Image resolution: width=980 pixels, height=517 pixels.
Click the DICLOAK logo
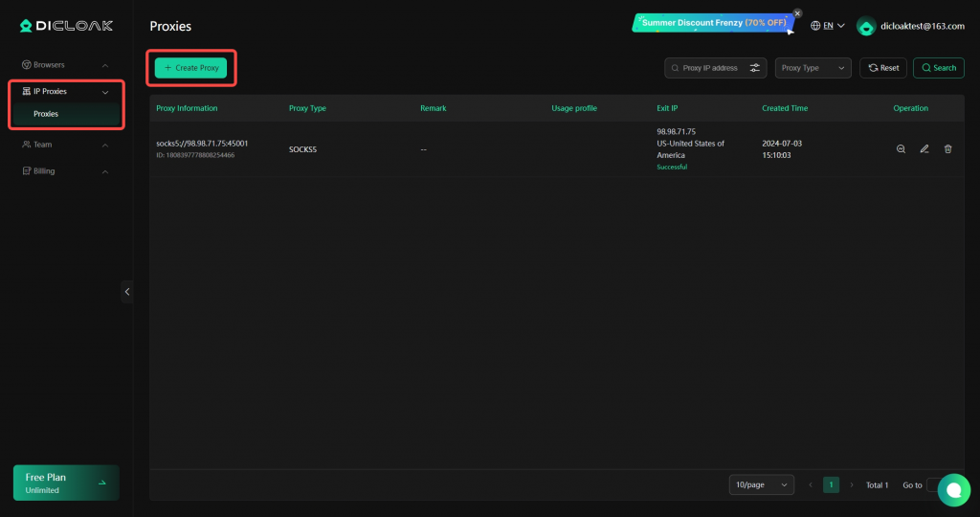tap(66, 26)
